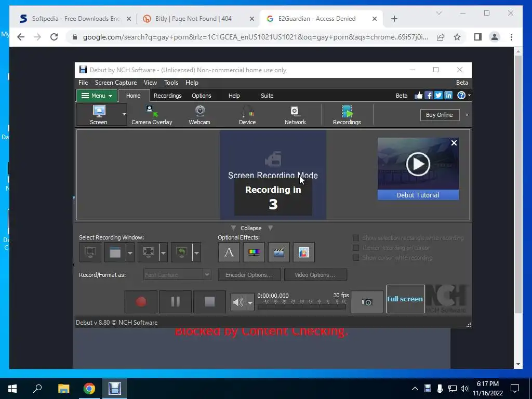
Task: Toggle Show cursor while recording
Action: click(x=356, y=258)
